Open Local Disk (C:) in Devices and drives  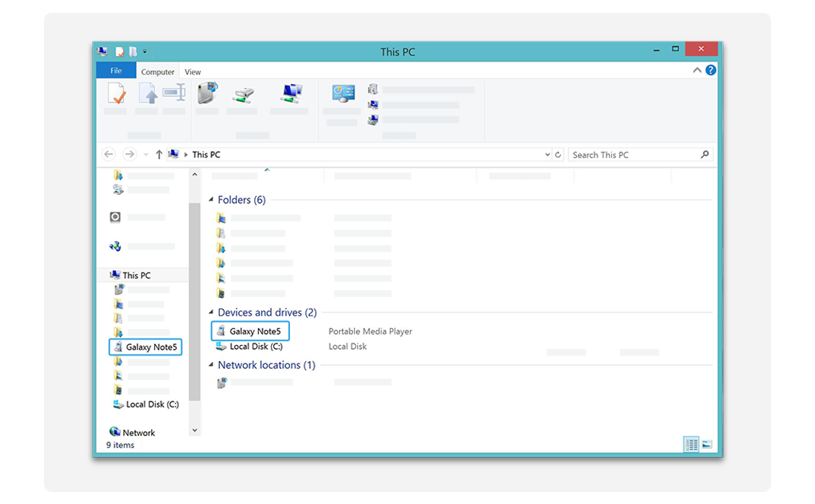[249, 347]
